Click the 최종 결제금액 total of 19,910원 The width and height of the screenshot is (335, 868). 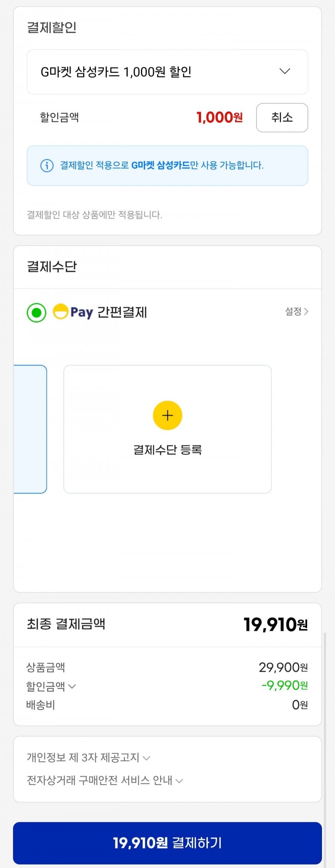pyautogui.click(x=275, y=625)
